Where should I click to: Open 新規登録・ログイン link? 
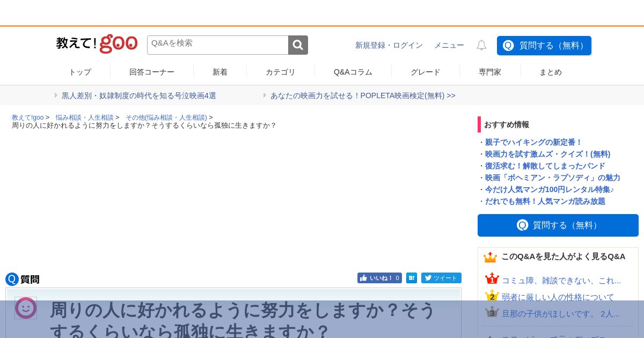389,46
